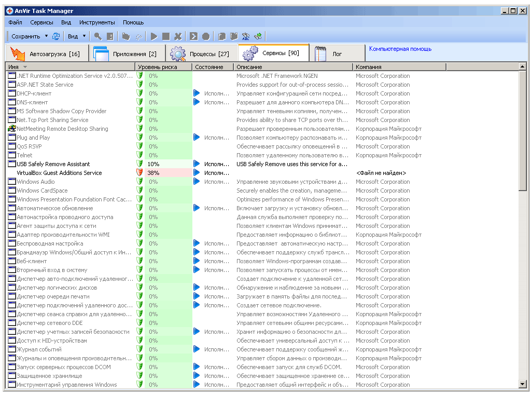532x394 pixels.
Task: Click the magnifier search icon in toolbar
Action: (x=97, y=36)
